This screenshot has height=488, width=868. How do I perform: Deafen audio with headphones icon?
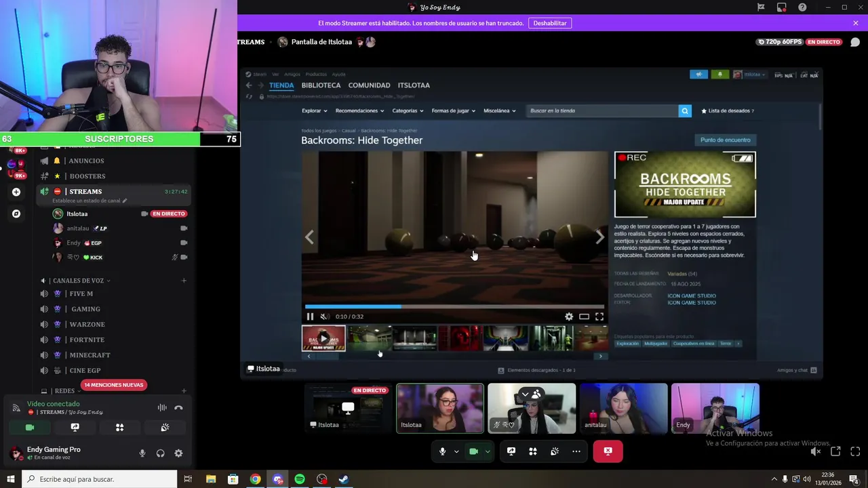(x=161, y=453)
